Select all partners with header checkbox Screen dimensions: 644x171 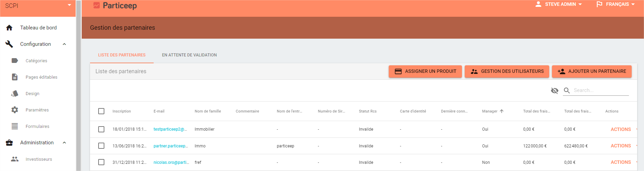[101, 111]
